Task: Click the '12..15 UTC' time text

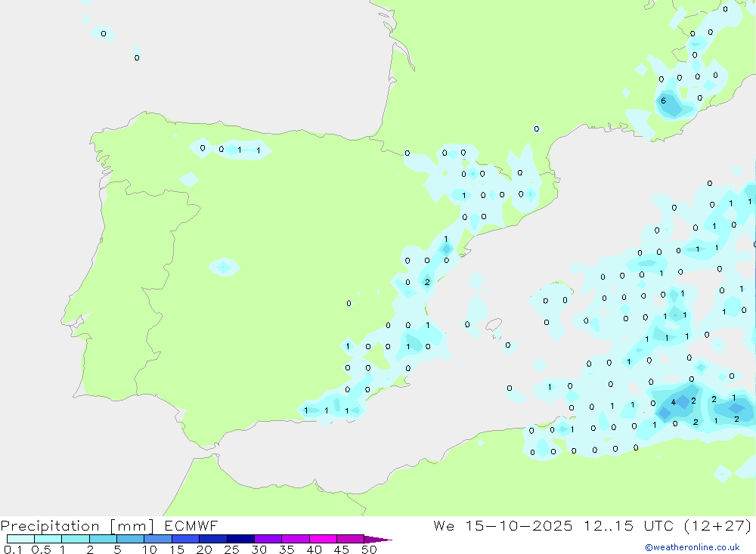Action: (628, 525)
